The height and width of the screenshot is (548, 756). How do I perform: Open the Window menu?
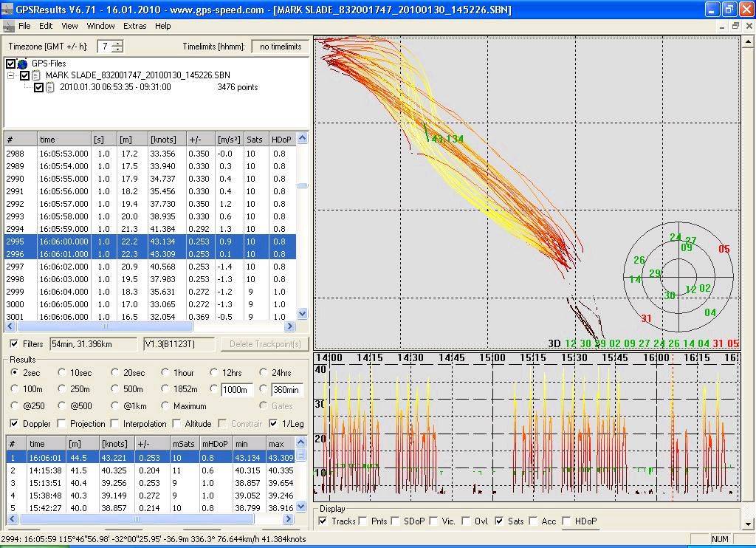point(100,26)
